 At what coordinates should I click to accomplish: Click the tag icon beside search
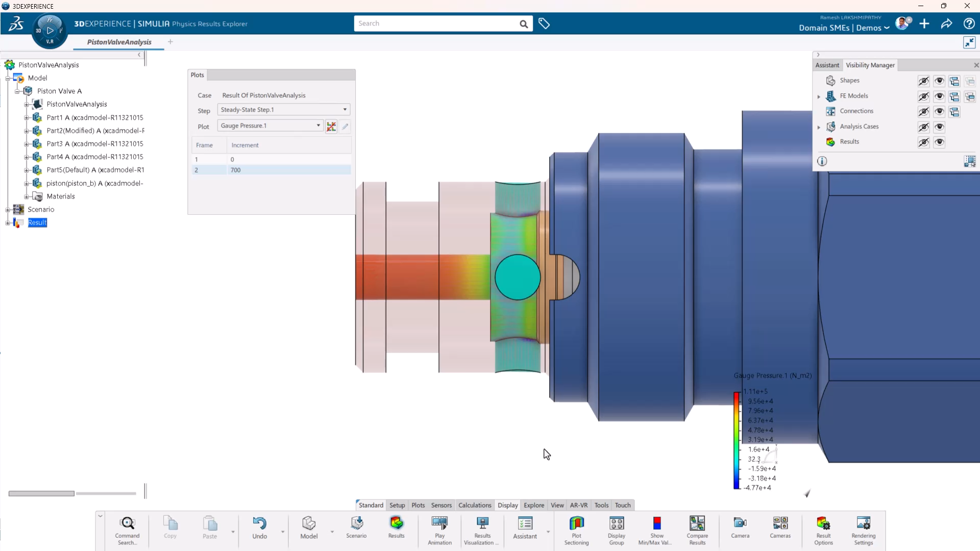pyautogui.click(x=544, y=23)
